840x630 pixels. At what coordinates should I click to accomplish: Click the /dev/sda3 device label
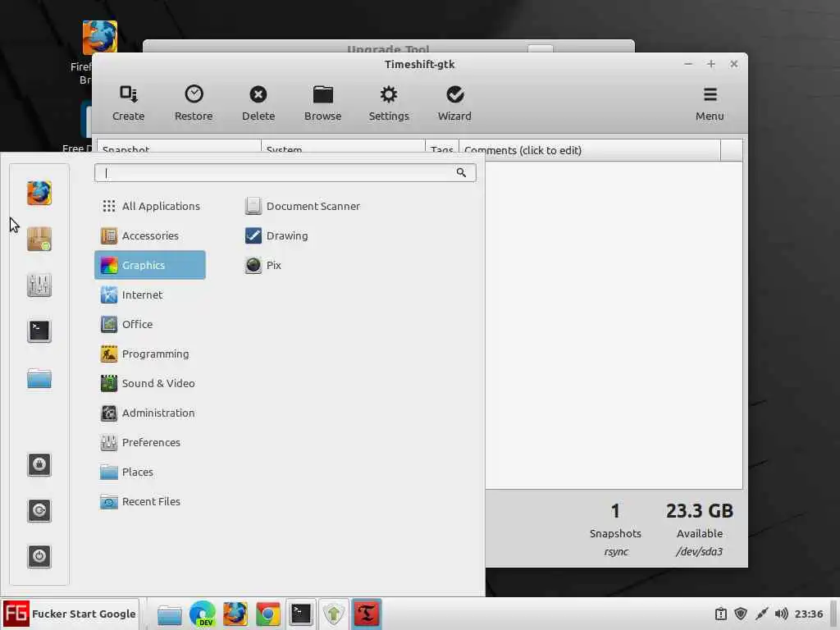point(699,551)
